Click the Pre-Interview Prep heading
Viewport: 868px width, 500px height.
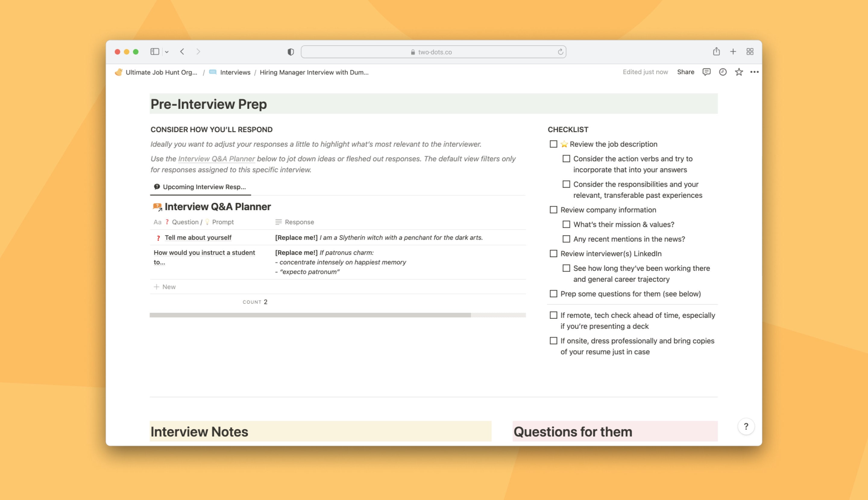(x=209, y=104)
